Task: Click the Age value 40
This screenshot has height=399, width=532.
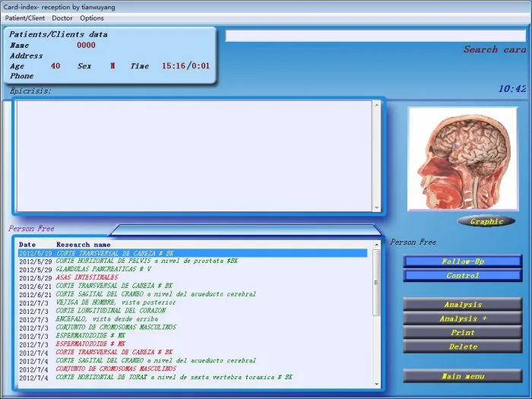Action: click(x=55, y=65)
